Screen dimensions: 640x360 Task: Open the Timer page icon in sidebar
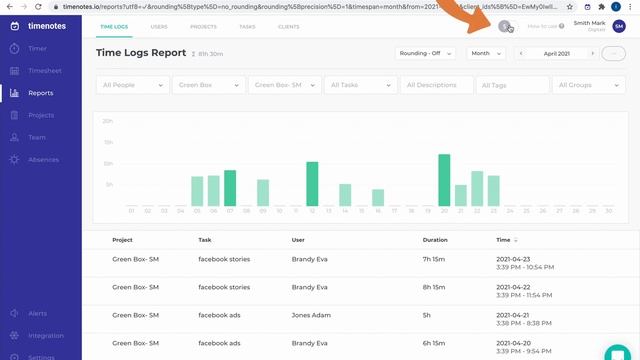(14, 48)
